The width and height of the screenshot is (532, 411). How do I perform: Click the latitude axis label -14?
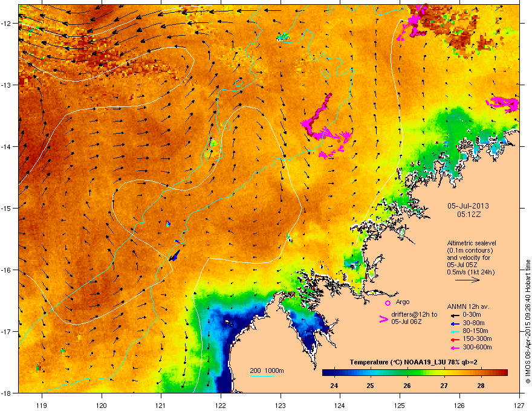(x=7, y=147)
